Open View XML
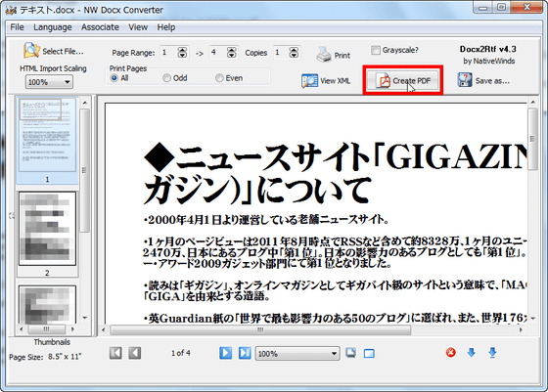Image resolution: width=548 pixels, height=392 pixels. pyautogui.click(x=326, y=80)
